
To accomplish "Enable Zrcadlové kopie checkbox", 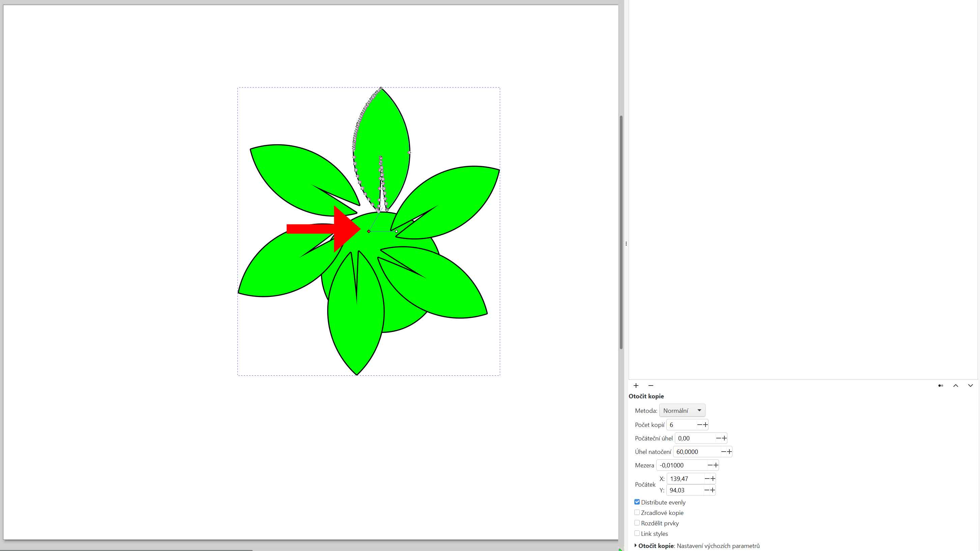I will click(x=637, y=513).
